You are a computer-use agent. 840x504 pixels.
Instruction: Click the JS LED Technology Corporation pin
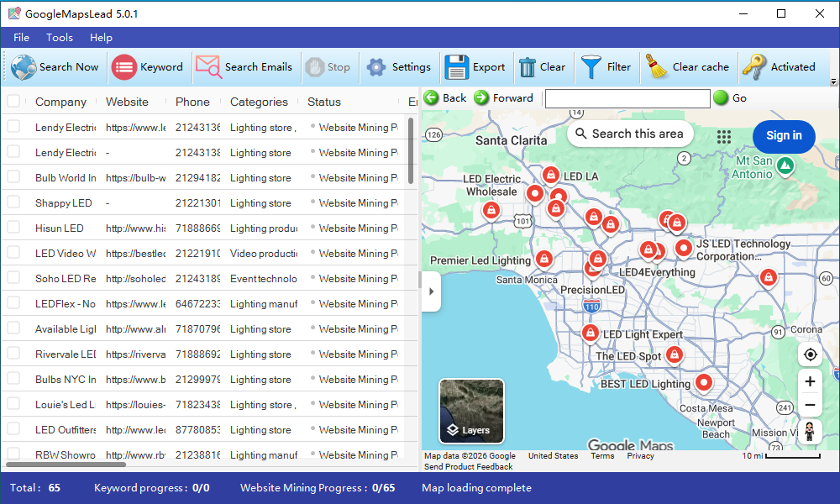pyautogui.click(x=684, y=249)
